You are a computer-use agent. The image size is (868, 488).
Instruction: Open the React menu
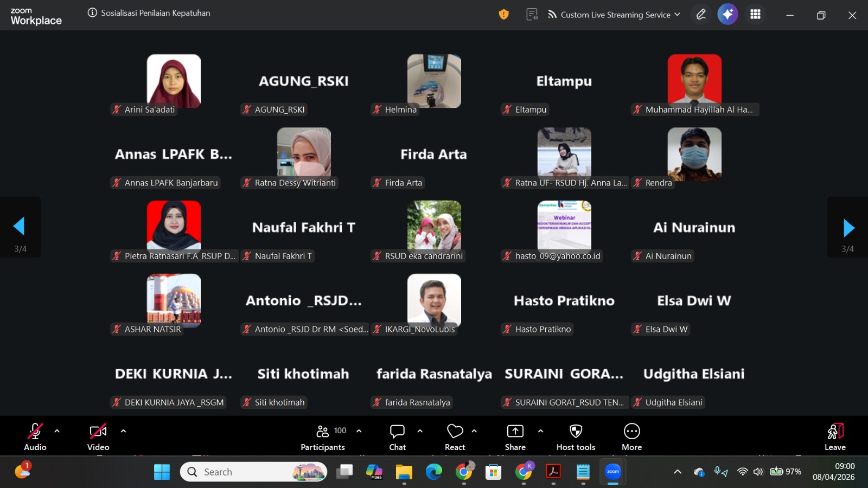pyautogui.click(x=455, y=437)
